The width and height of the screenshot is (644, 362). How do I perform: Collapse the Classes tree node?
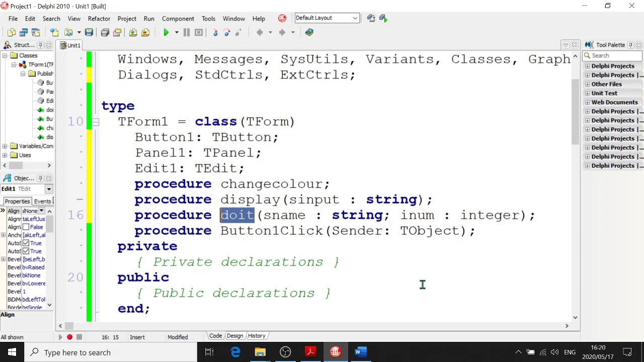[5, 56]
